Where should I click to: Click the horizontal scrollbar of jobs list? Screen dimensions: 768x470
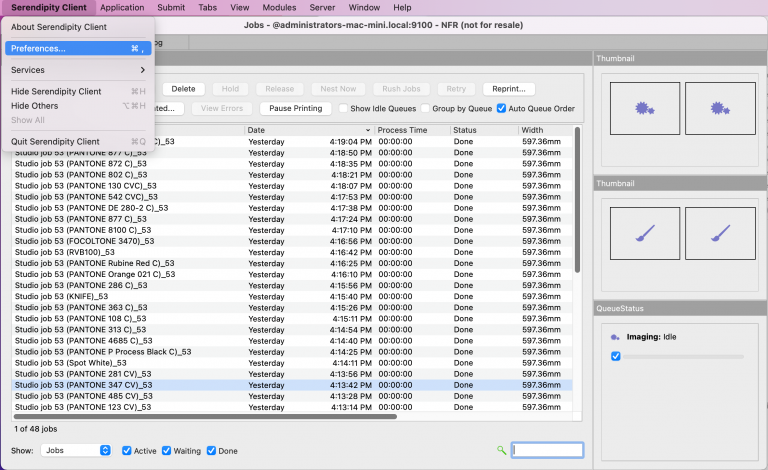205,417
